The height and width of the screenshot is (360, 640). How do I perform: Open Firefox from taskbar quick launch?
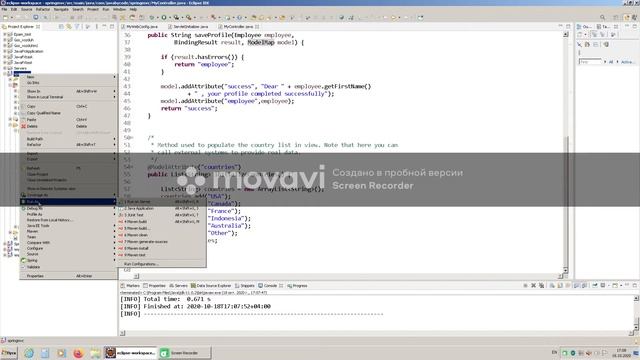(78, 353)
